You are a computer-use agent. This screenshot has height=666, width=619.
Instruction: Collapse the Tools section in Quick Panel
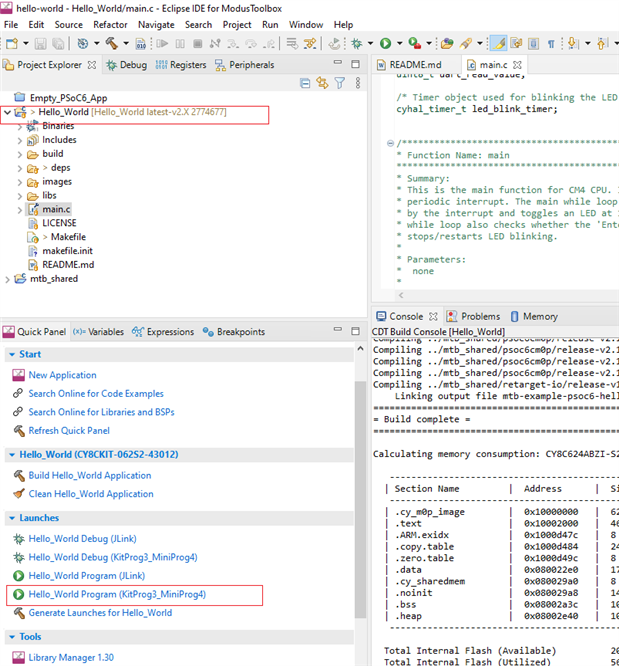12,637
